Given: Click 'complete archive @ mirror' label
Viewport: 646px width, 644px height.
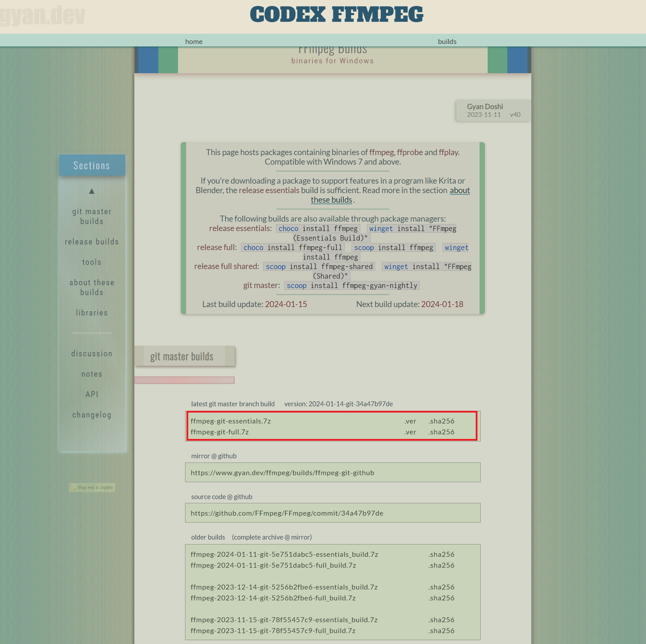Looking at the screenshot, I should coord(272,537).
